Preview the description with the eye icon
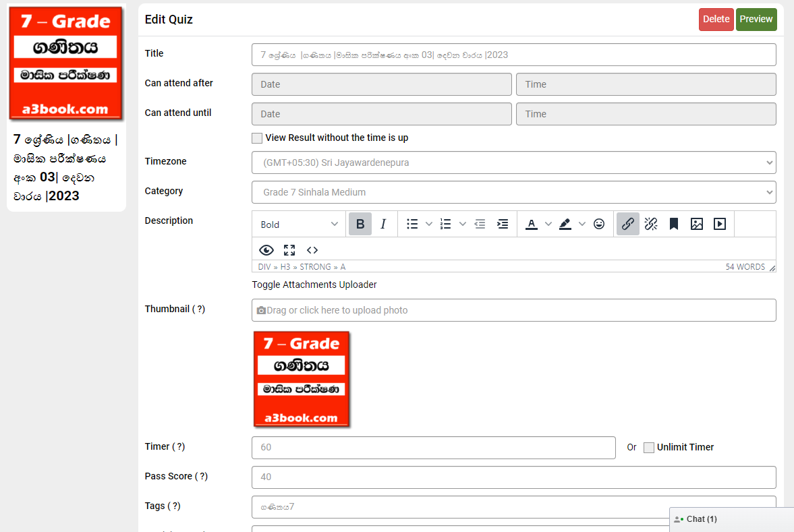The width and height of the screenshot is (794, 532). (x=266, y=250)
